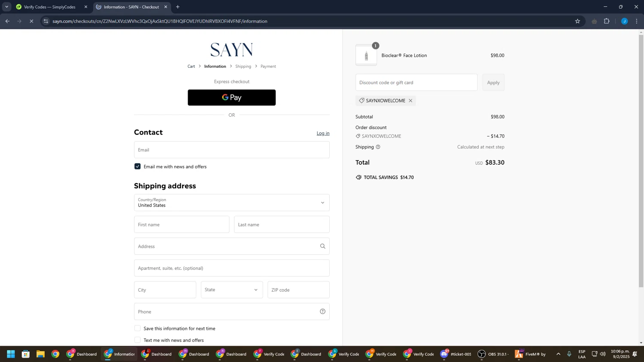Close the Information SAYN Checkout tab
Viewport: 644px width, 362px height.
[166, 7]
